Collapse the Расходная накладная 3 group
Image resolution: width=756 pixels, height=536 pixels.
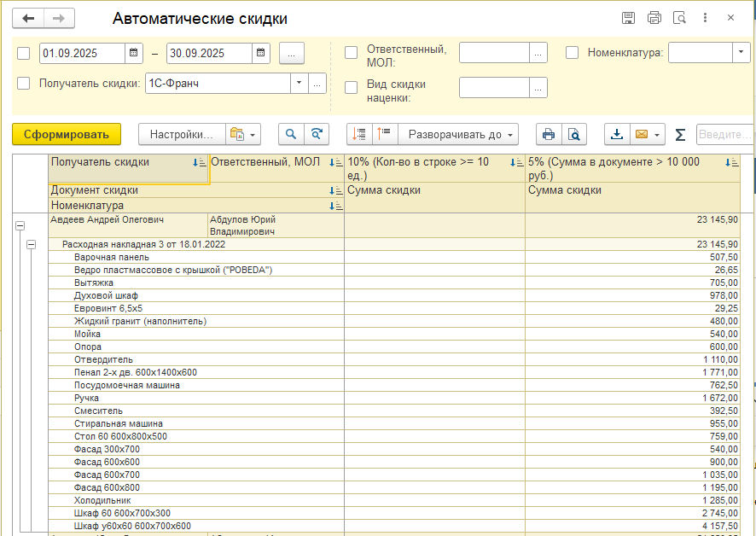pyautogui.click(x=32, y=245)
